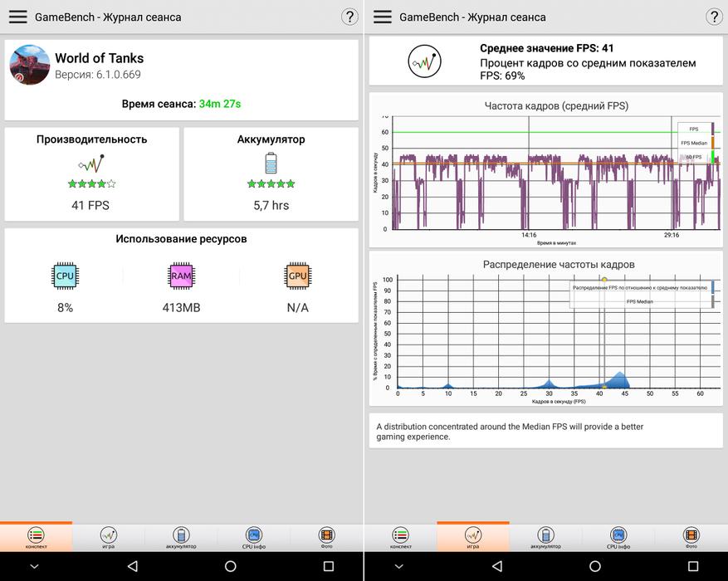Tap the RAM usage chip icon
Image resolution: width=728 pixels, height=581 pixels.
181,276
